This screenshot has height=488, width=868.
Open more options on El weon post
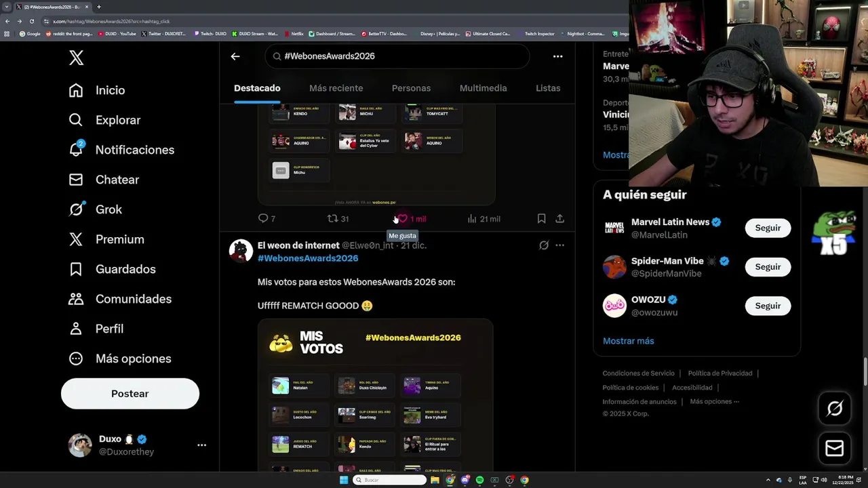pyautogui.click(x=559, y=245)
